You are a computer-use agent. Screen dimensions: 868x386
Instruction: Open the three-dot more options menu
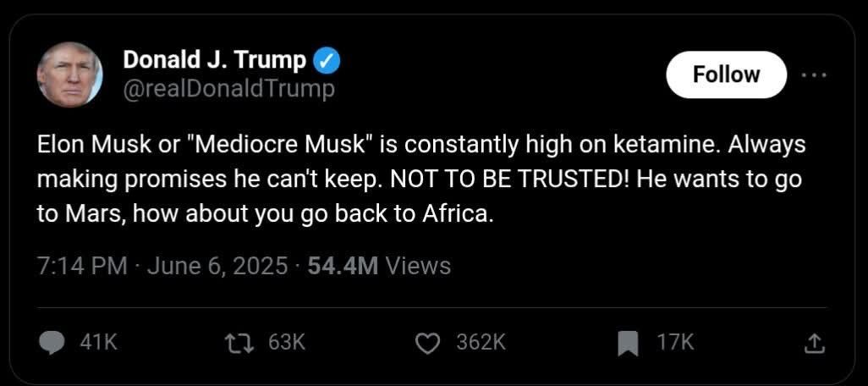coord(816,75)
